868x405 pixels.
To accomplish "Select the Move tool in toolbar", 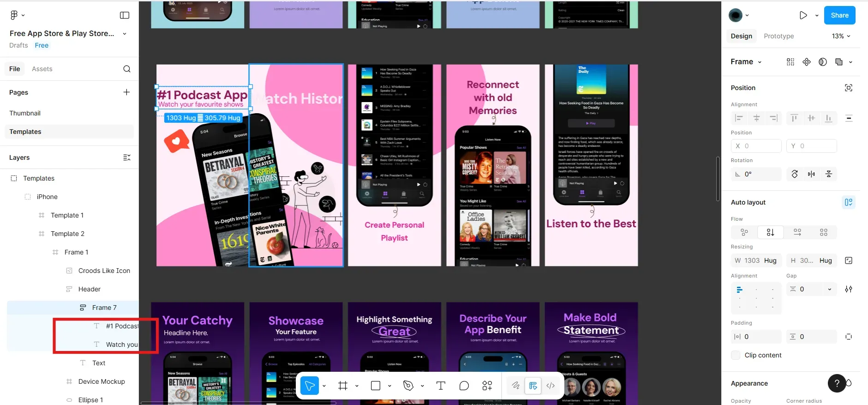I will coord(310,386).
